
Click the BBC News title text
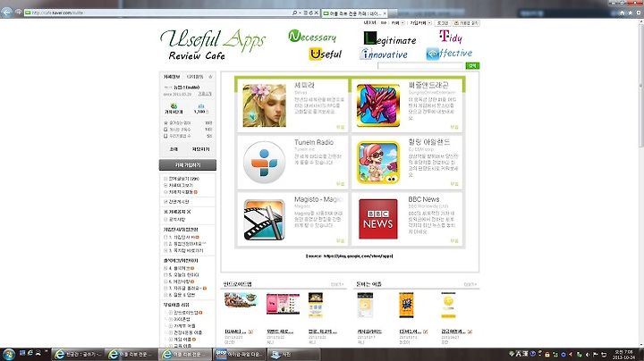[423, 199]
